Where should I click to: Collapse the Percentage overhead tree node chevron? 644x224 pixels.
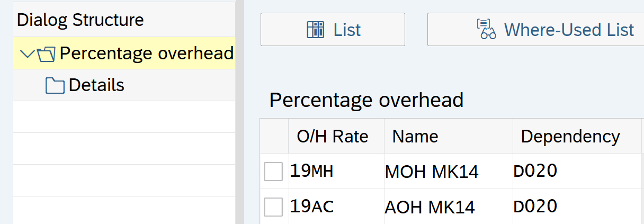click(27, 53)
